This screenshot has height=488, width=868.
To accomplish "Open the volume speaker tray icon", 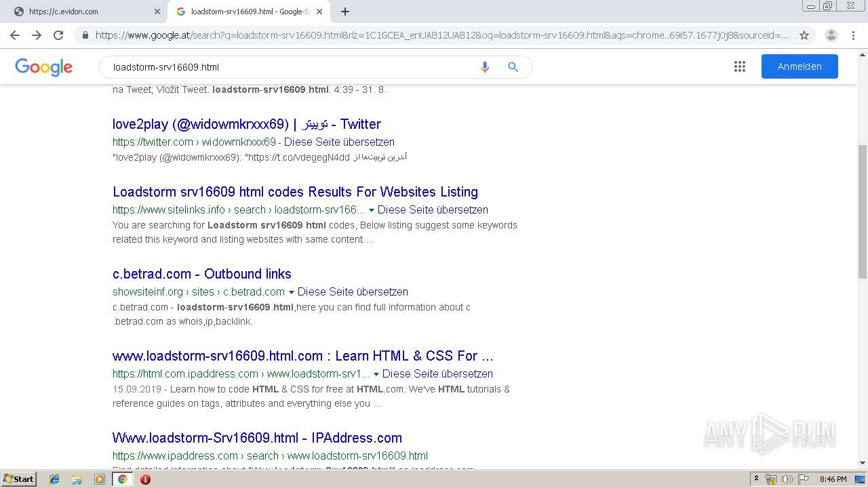I will [x=787, y=479].
